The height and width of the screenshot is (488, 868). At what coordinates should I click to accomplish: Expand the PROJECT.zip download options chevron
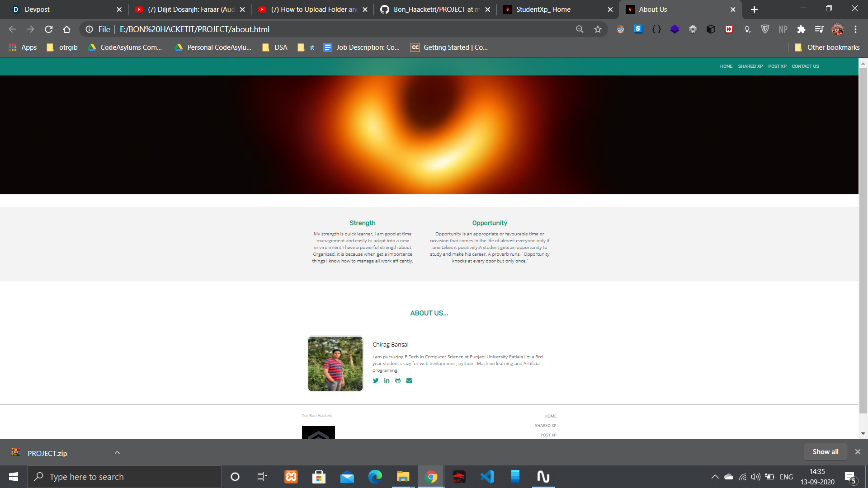click(117, 453)
